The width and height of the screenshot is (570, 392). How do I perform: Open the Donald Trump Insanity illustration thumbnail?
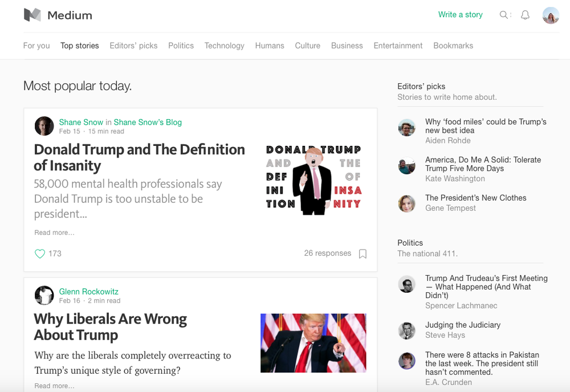coord(313,179)
